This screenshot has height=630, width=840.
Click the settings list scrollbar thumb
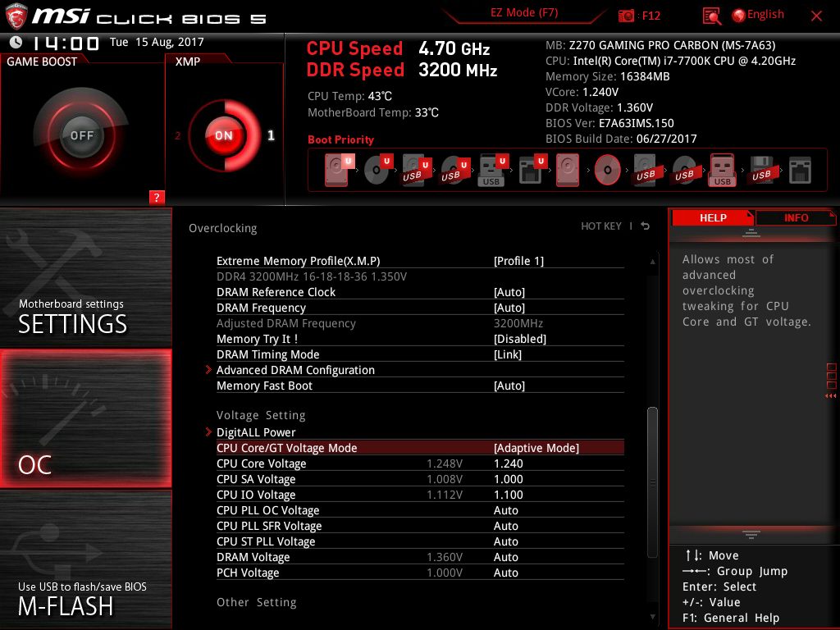(x=652, y=482)
